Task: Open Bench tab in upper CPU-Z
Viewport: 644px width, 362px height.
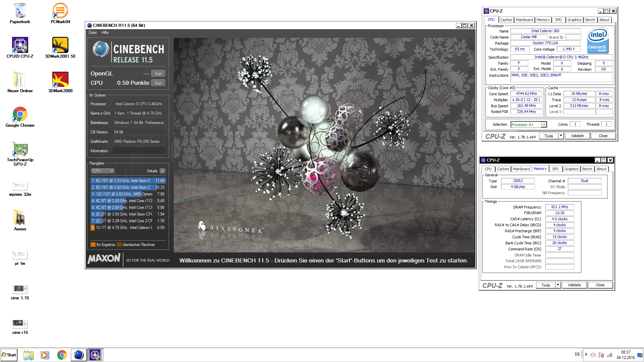Action: coord(590,20)
